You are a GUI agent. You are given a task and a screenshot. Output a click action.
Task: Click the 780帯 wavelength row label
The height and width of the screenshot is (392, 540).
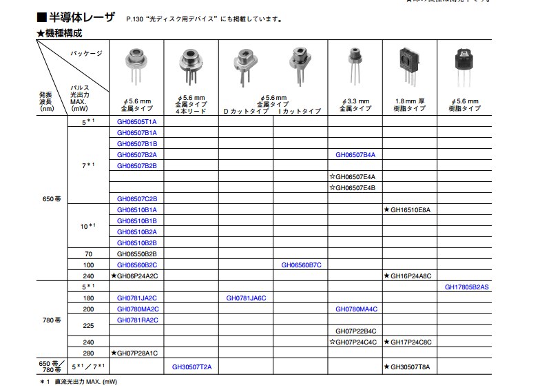pyautogui.click(x=52, y=320)
